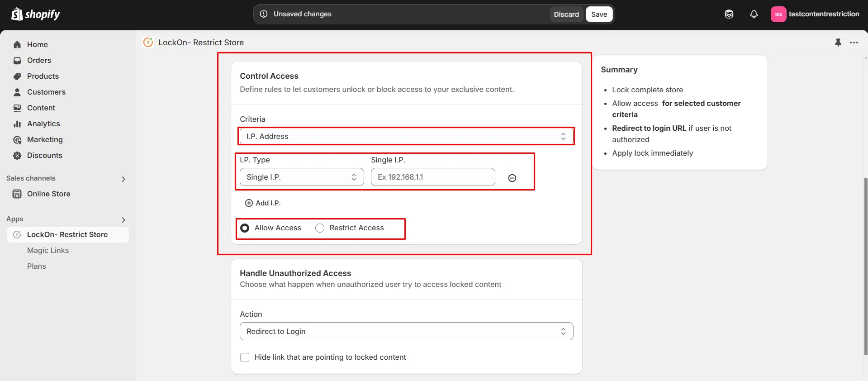The image size is (868, 381).
Task: Click the Summary heading
Action: (x=619, y=70)
